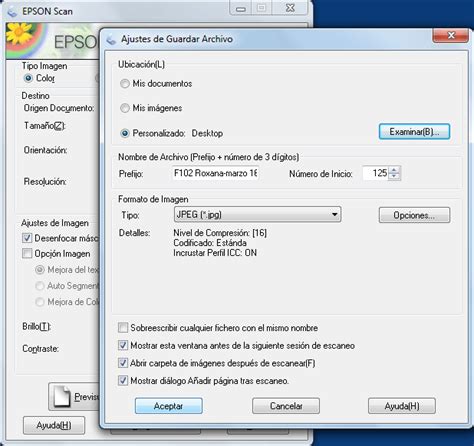The width and height of the screenshot is (474, 446).
Task: Click the EPSON Scan title bar icon
Action: click(x=12, y=11)
